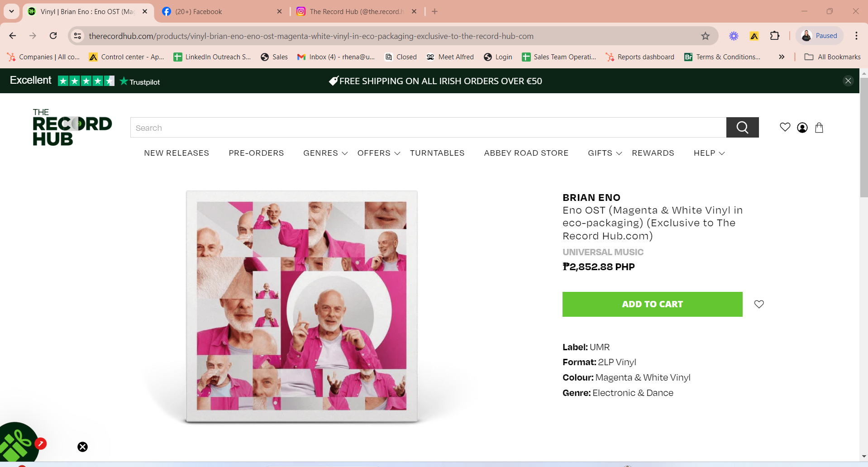Click the browser address bar URL

[311, 36]
